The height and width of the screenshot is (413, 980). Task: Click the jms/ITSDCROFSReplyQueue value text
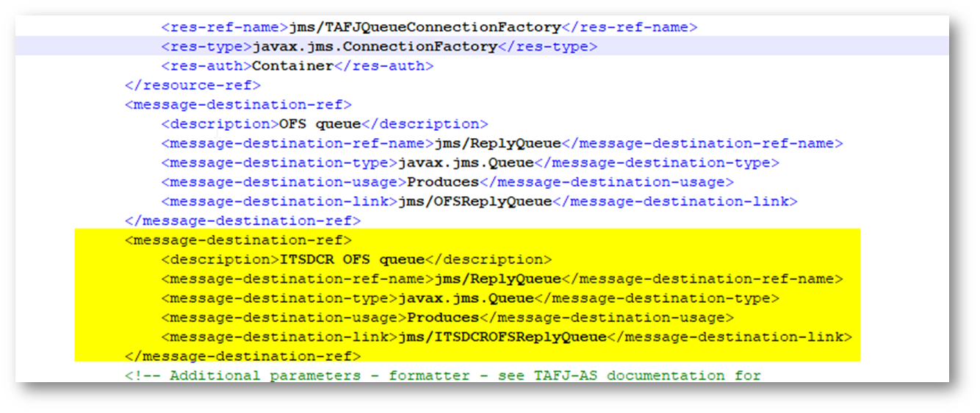(x=502, y=337)
